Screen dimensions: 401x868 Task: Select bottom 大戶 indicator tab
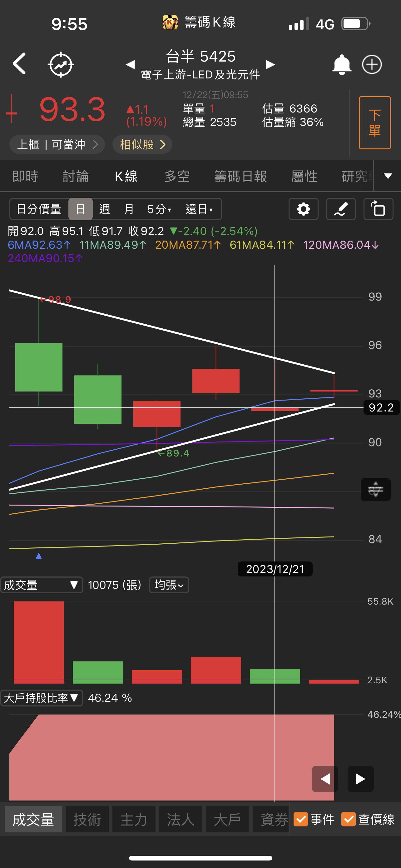[x=228, y=819]
